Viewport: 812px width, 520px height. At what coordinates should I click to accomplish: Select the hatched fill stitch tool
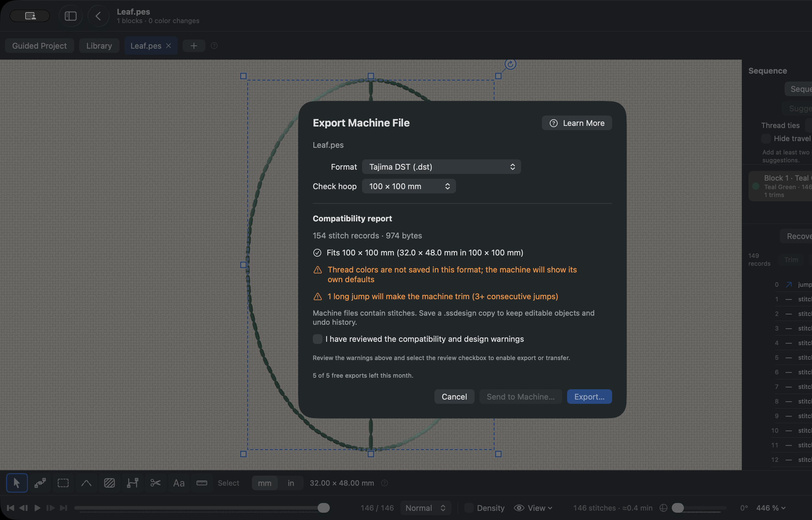[109, 483]
